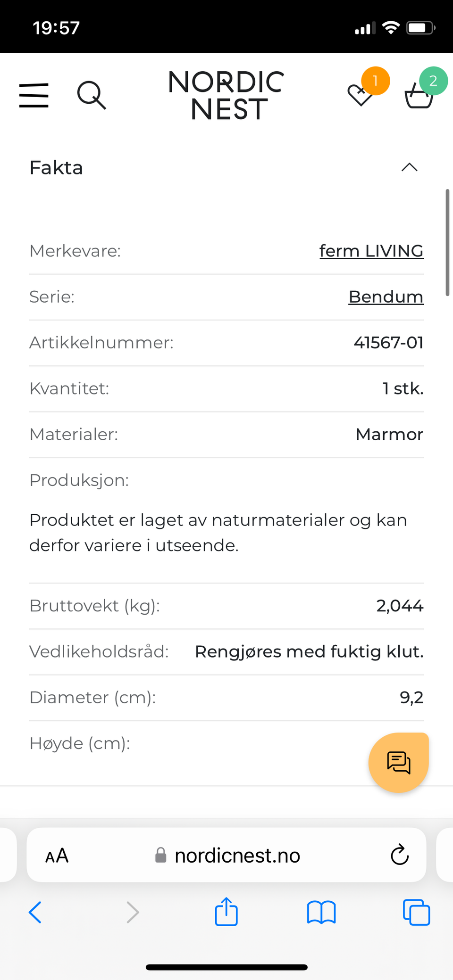The image size is (453, 980).
Task: Tap the Fakta section heading
Action: click(x=56, y=168)
